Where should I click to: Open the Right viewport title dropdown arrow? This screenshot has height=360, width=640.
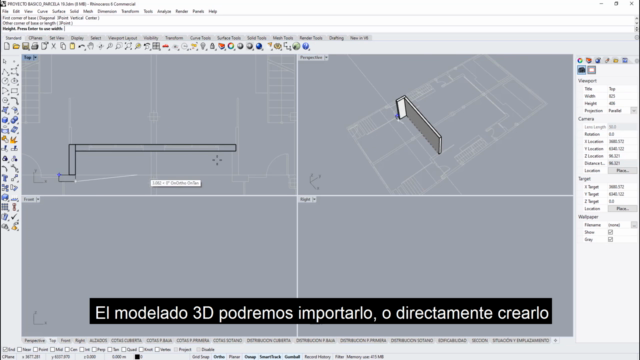314,200
